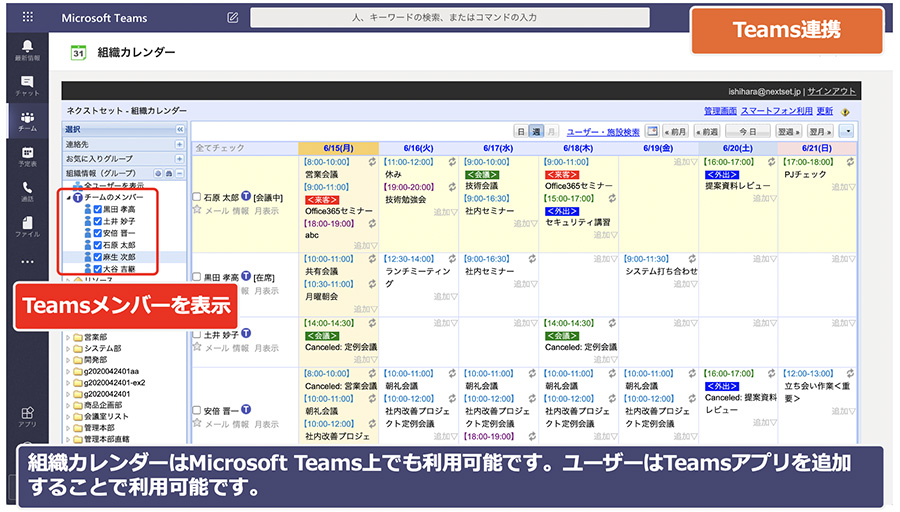The width and height of the screenshot is (900, 512).
Task: Go to next week with 翌週 button
Action: 789,131
